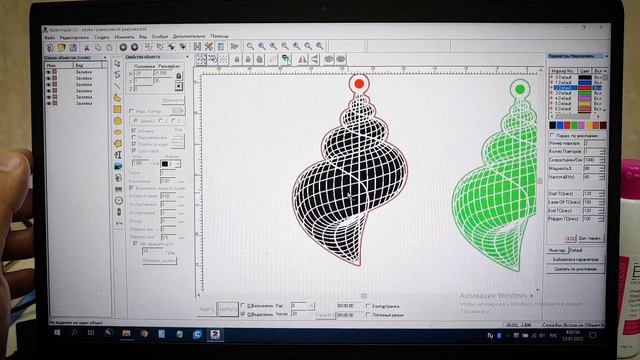Select the polygon drawing tool

click(x=118, y=144)
